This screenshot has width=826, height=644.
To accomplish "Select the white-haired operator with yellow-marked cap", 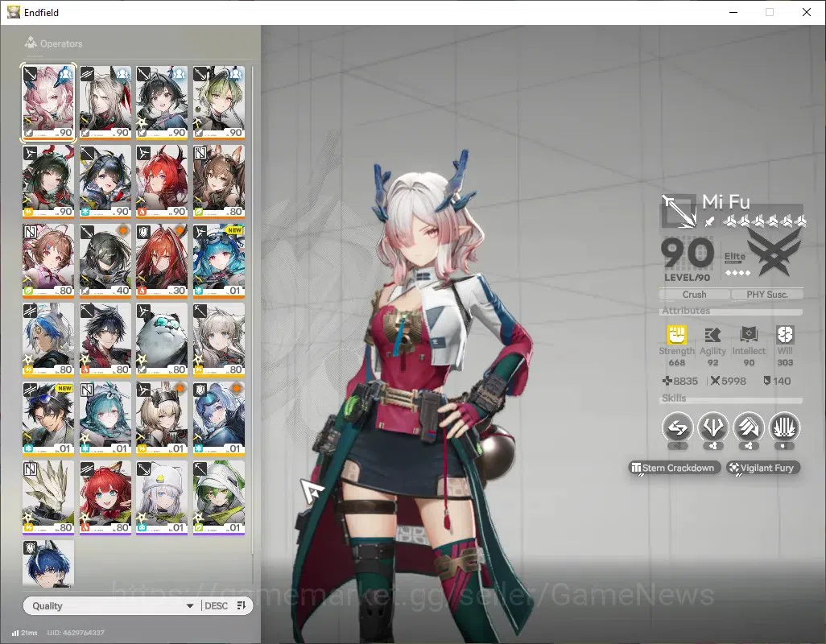I will [x=162, y=497].
